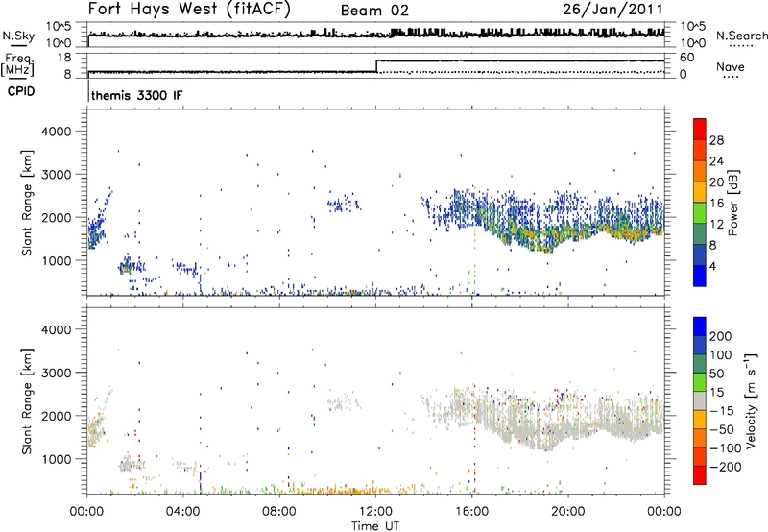
Task: Click the light green 12–16 dB Power segment
Action: point(700,212)
